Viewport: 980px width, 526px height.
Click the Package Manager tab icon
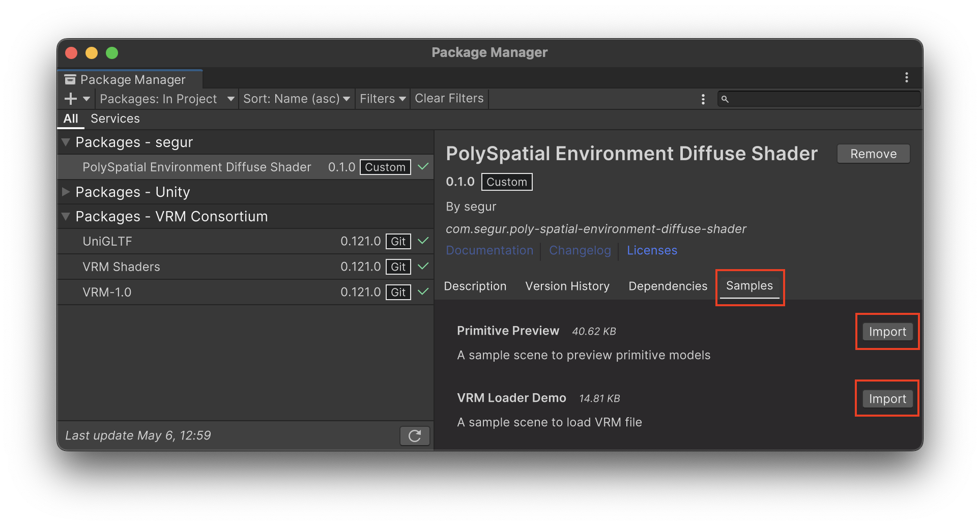click(70, 79)
